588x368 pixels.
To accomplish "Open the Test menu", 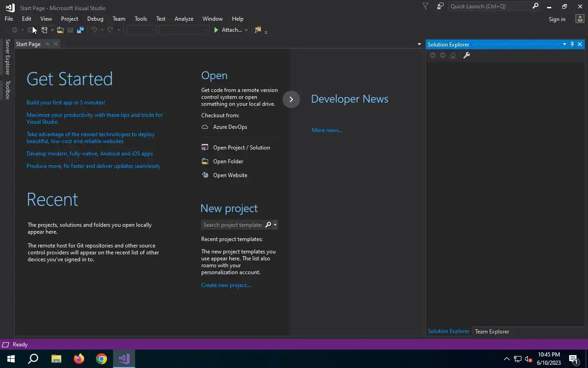I will [161, 19].
